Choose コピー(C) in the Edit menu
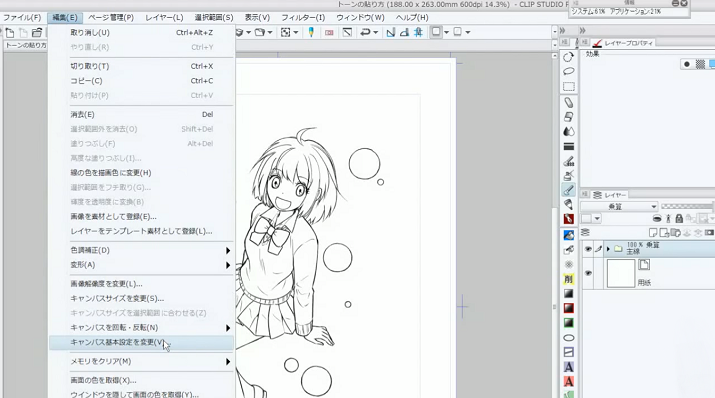 pos(141,81)
